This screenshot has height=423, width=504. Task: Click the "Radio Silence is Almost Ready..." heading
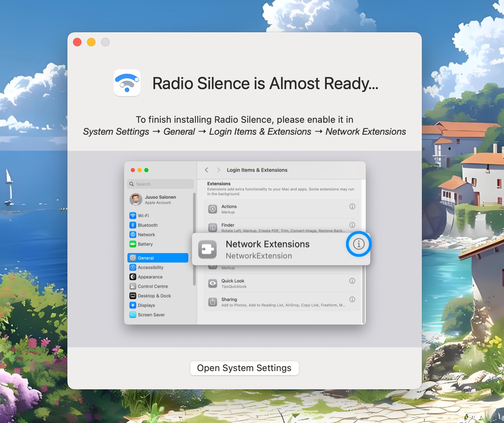(265, 83)
